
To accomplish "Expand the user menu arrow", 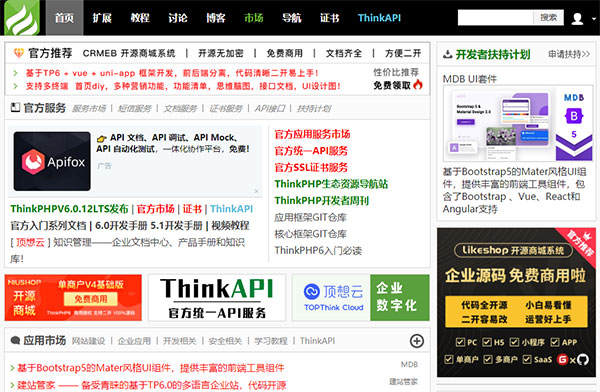I will [x=594, y=18].
